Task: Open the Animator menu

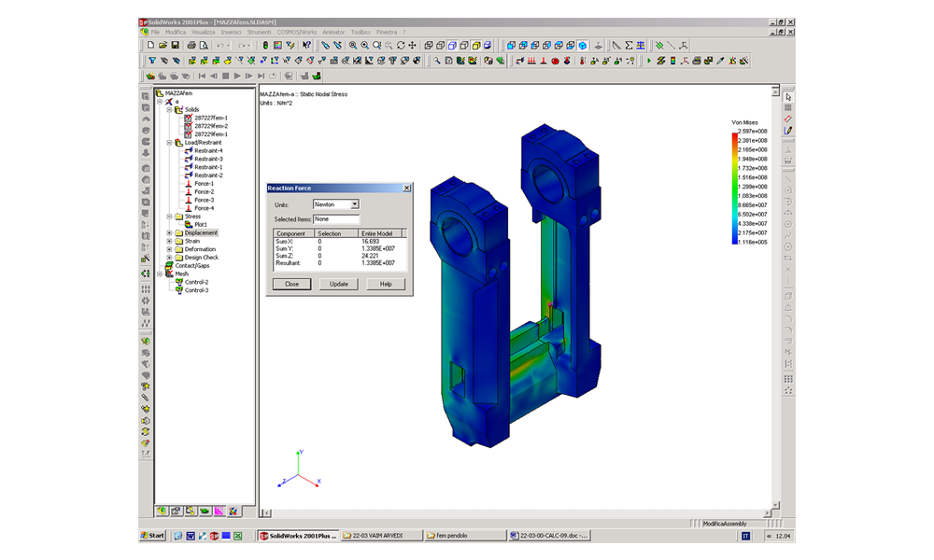Action: click(x=333, y=32)
